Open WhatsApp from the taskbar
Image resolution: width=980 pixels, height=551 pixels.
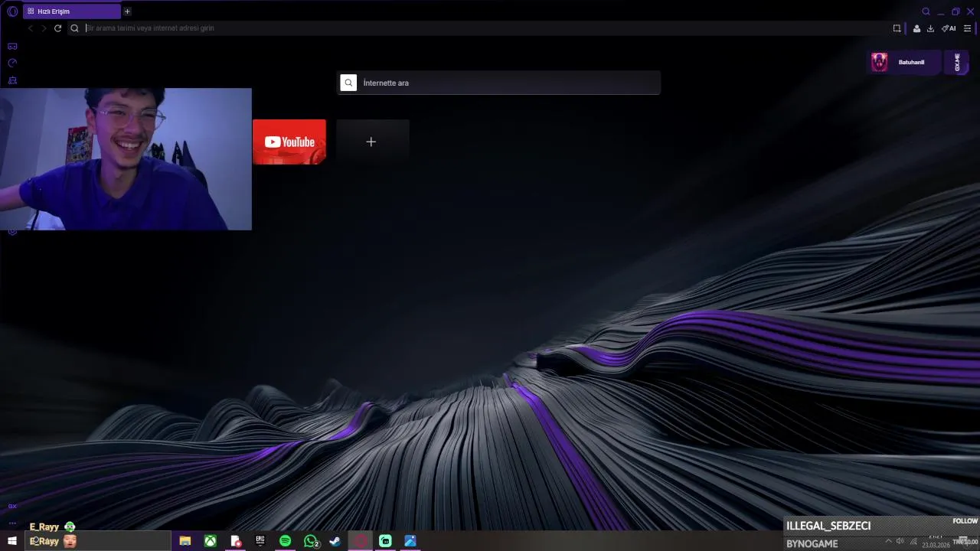(x=311, y=541)
